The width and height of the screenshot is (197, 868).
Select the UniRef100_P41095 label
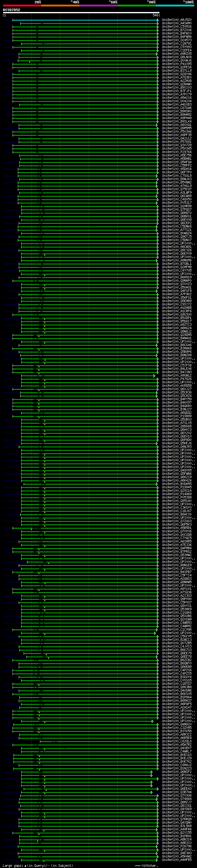point(177,64)
